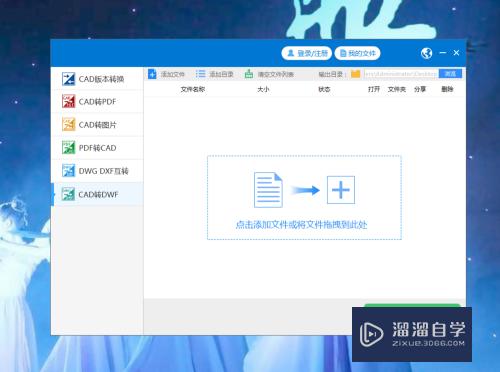The image size is (500, 372).
Task: Click the 大小 column header
Action: coord(263,89)
